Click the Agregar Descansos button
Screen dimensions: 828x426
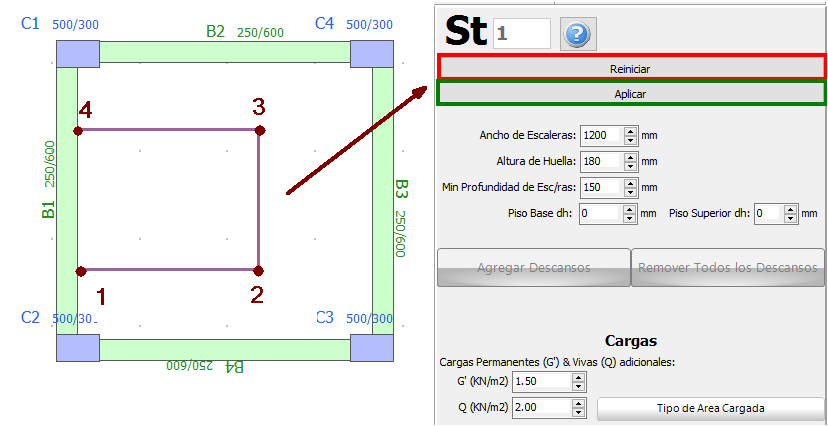coord(533,268)
